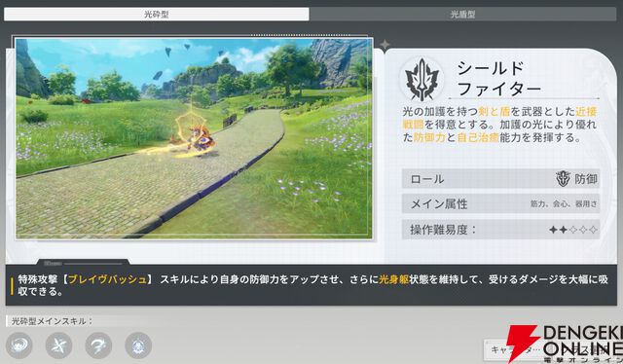Select the curved sweep skill icon
The width and height of the screenshot is (623, 364).
point(98,346)
